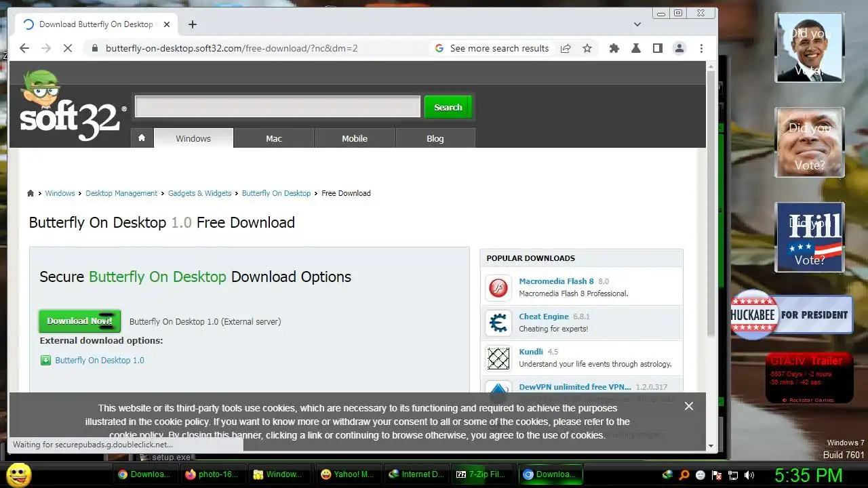Image resolution: width=868 pixels, height=488 pixels.
Task: Select the Mac navigation tab
Action: coord(274,138)
